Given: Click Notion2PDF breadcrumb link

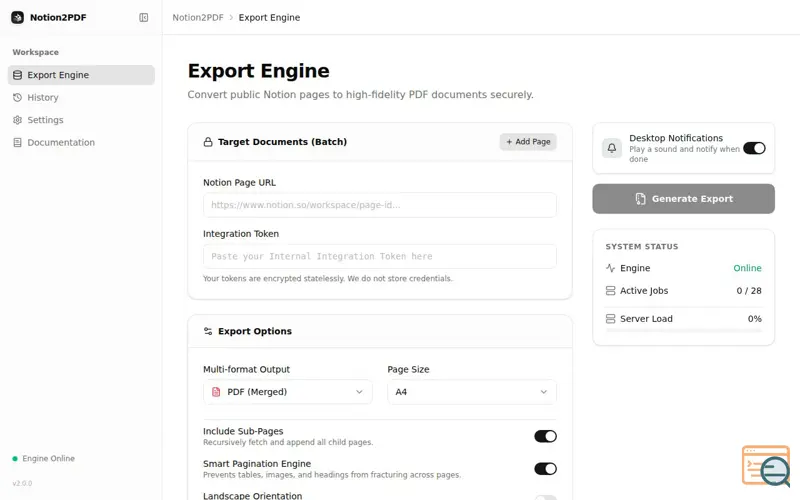Looking at the screenshot, I should (198, 17).
